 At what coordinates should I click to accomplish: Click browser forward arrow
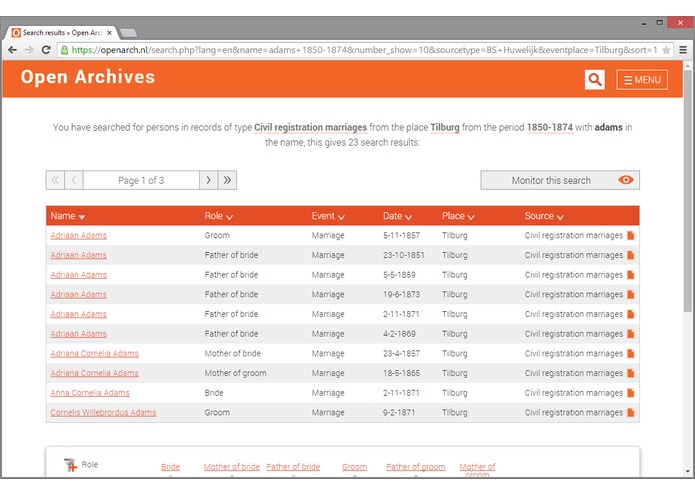[29, 50]
